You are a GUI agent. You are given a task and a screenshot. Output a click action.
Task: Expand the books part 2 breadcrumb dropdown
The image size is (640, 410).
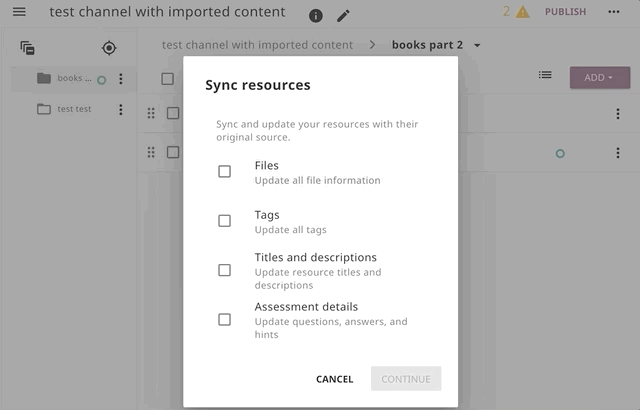coord(477,45)
